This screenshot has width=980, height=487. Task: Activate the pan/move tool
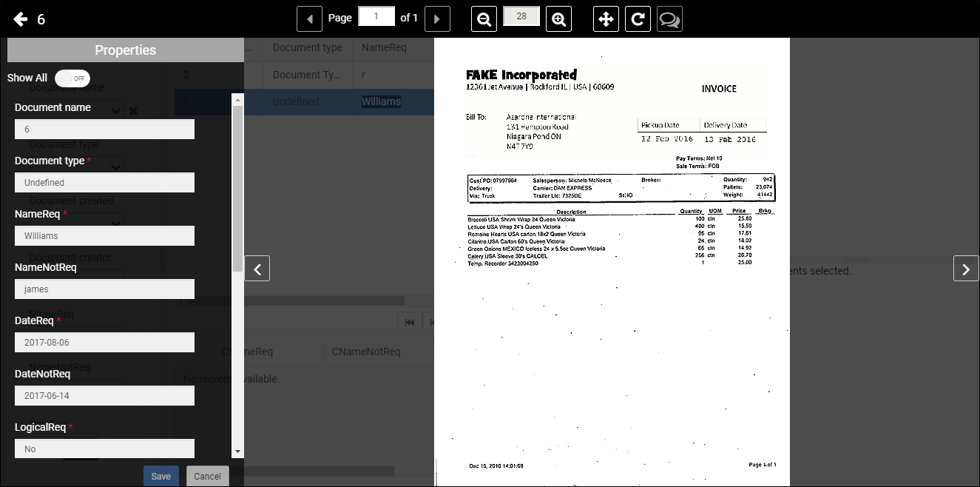[606, 19]
